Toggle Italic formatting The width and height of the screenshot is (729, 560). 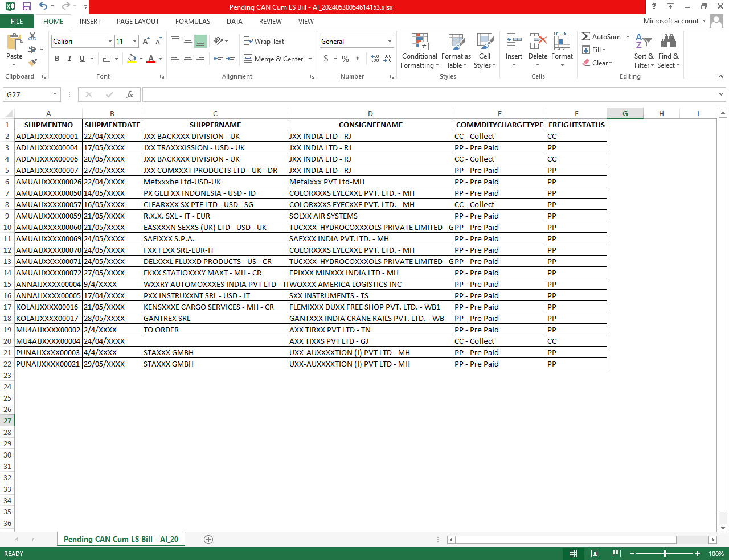pos(69,59)
